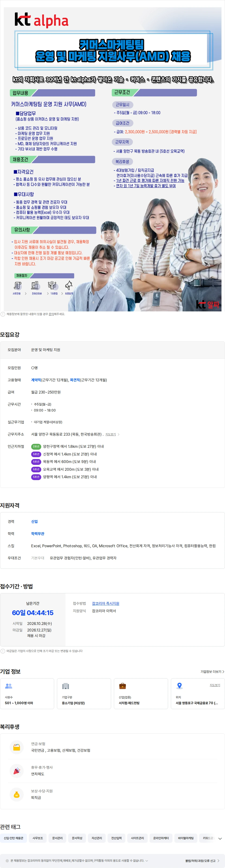Viewport: 225px width, 868px height.
Task: Select the 바이럴마케팅 tag
Action: 186,838
